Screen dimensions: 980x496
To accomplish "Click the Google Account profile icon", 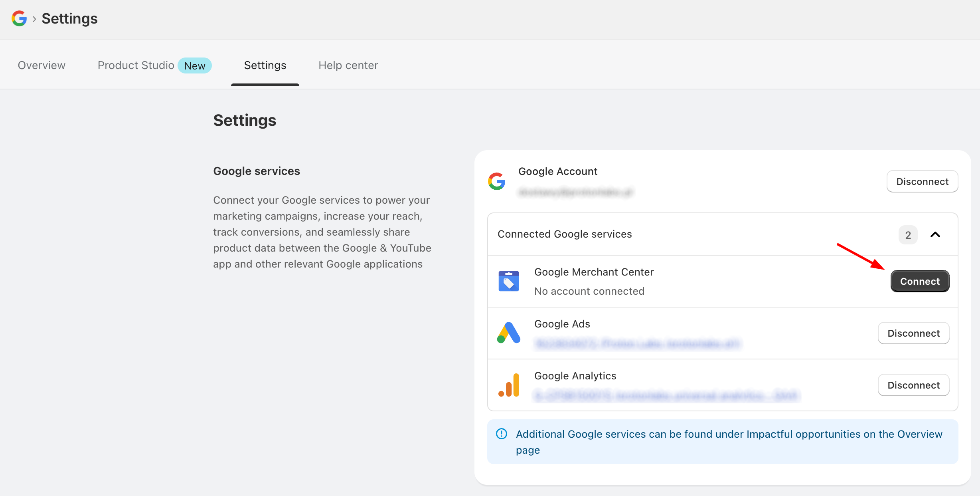I will 496,182.
